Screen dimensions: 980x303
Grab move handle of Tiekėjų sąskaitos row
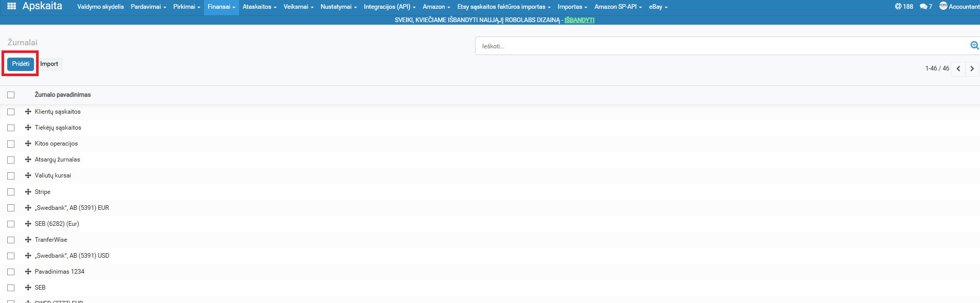pos(28,128)
